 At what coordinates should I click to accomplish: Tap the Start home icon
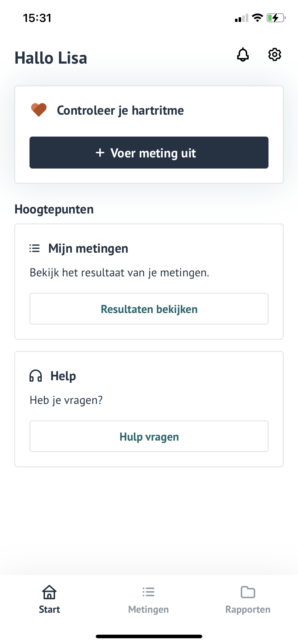pyautogui.click(x=49, y=592)
